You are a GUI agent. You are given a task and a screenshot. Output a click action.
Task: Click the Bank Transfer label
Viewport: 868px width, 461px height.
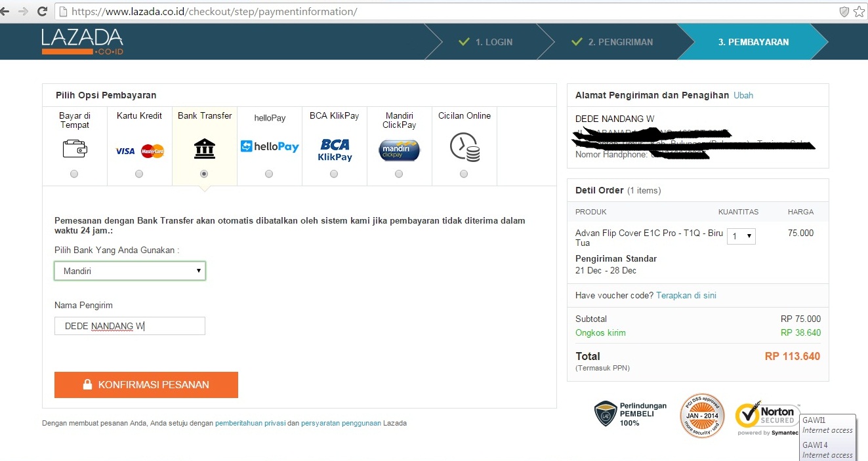coord(205,115)
